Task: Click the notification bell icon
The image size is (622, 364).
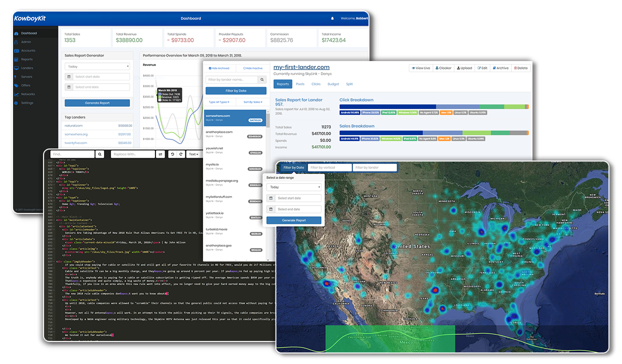Action: [x=332, y=18]
